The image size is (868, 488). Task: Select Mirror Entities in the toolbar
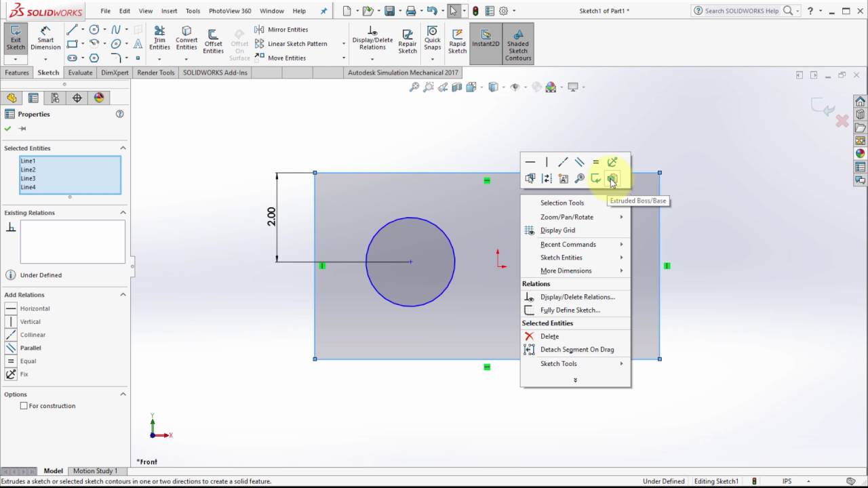284,29
